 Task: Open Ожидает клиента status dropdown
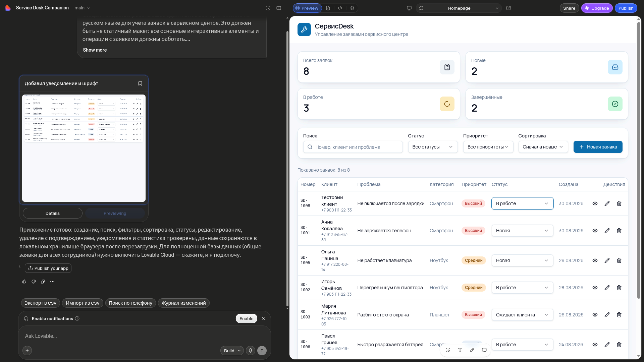point(522,315)
